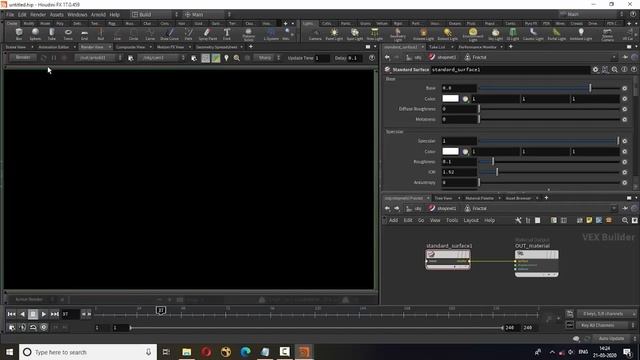Open the render node /out/arnold1 dropdown

(x=98, y=58)
